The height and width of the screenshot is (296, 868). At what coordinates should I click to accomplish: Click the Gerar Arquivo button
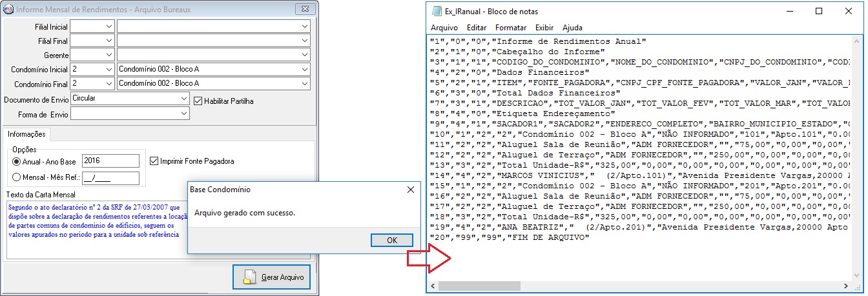pyautogui.click(x=271, y=277)
